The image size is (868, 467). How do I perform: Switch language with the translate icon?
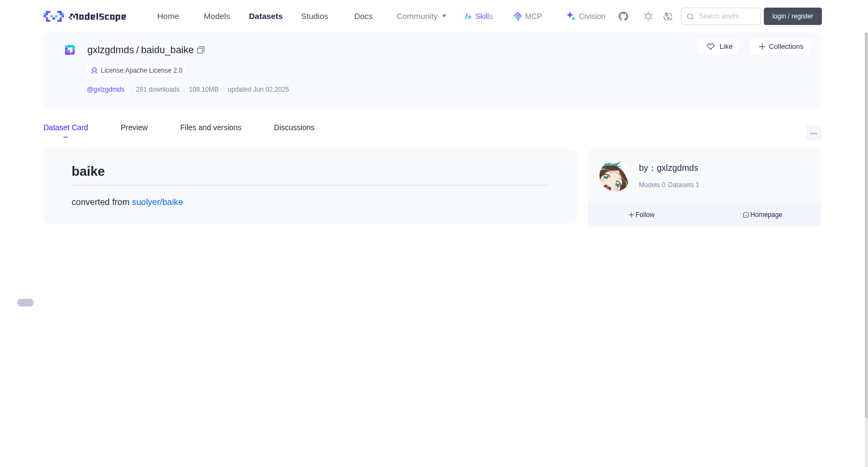point(668,16)
